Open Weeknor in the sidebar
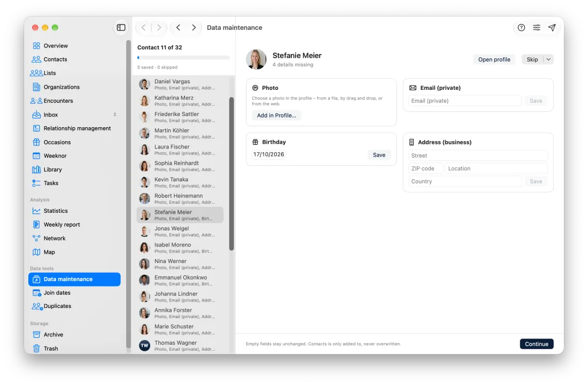Viewport: 588px width, 386px height. tap(74, 156)
